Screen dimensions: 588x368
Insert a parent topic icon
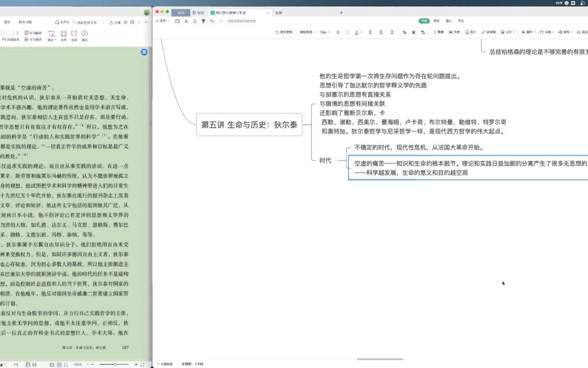click(423, 32)
